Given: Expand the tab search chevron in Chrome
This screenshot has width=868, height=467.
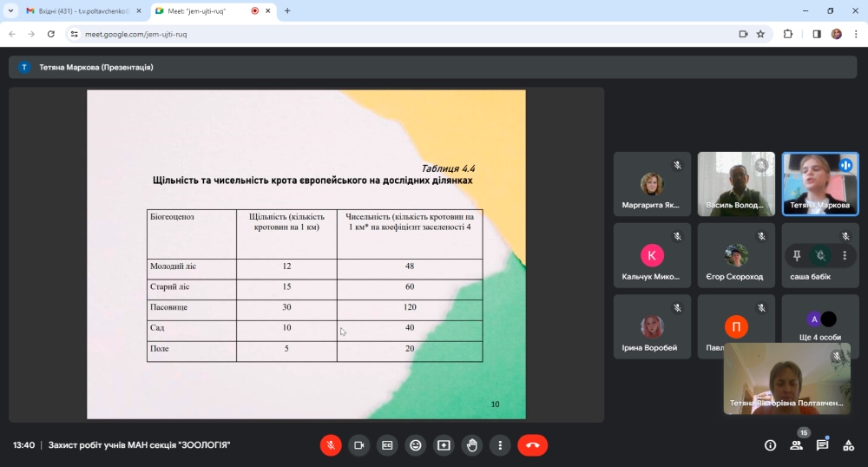Looking at the screenshot, I should coord(10,10).
